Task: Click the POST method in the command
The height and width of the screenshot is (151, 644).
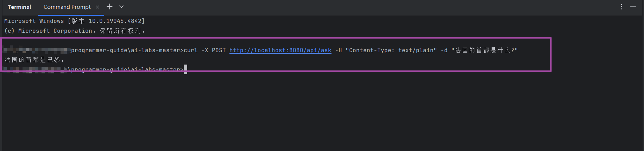Action: [x=219, y=50]
